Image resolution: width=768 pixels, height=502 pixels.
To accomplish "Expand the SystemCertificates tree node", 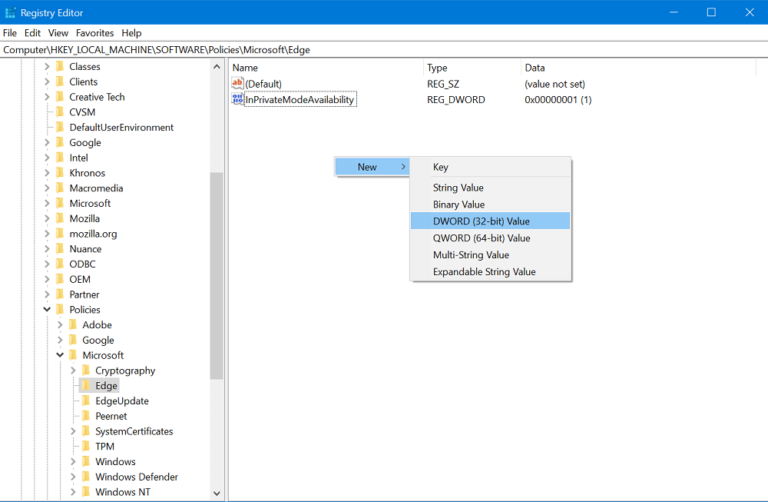I will click(73, 432).
